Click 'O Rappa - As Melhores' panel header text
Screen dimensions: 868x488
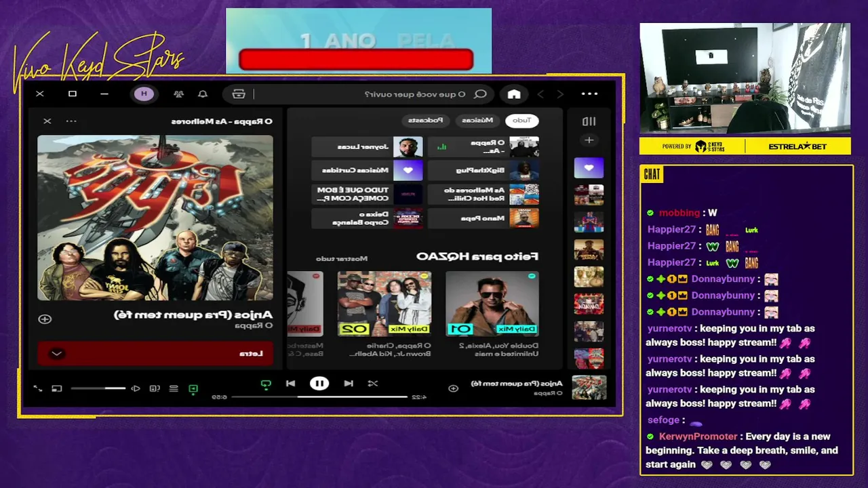(x=221, y=121)
